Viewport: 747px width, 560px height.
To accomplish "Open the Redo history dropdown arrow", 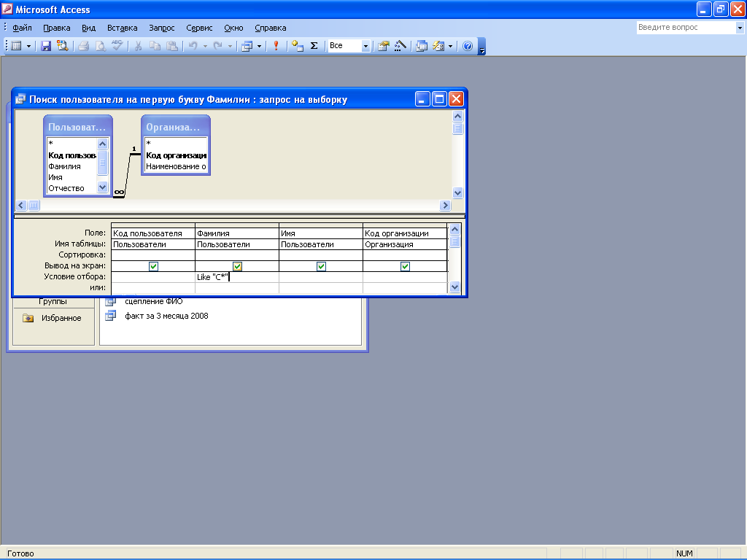I will tap(230, 46).
